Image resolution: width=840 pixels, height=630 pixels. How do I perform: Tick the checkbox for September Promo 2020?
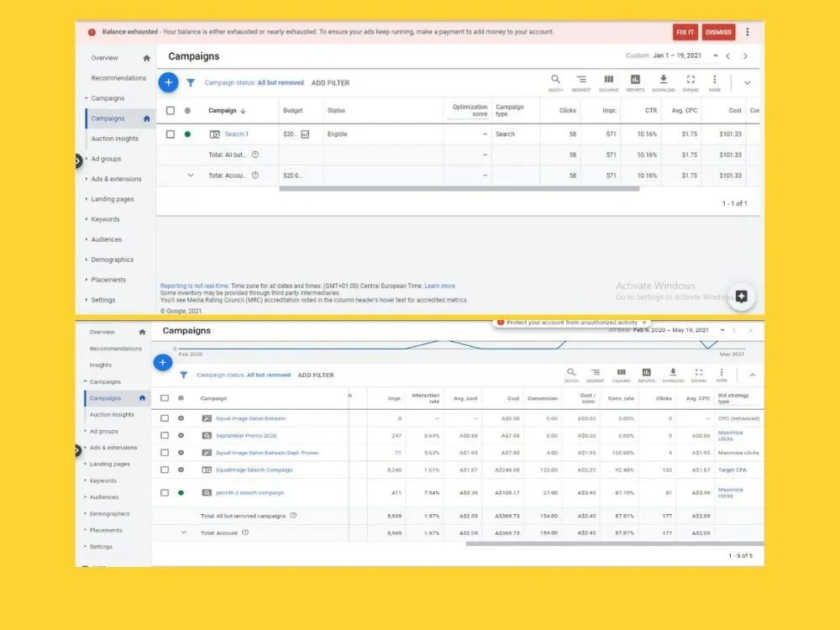tap(165, 435)
